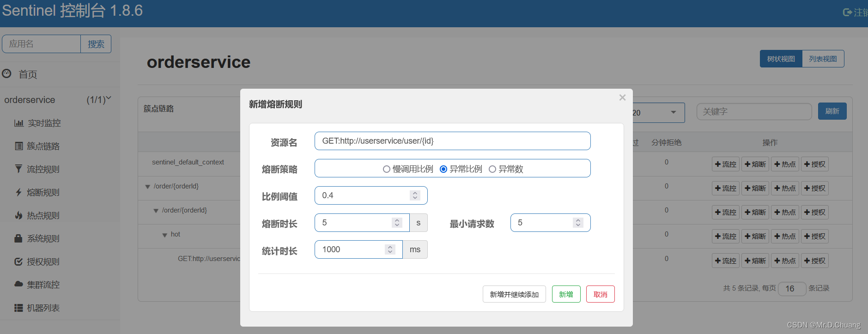Focus the 应用名 search input
The height and width of the screenshot is (334, 868).
(x=42, y=44)
